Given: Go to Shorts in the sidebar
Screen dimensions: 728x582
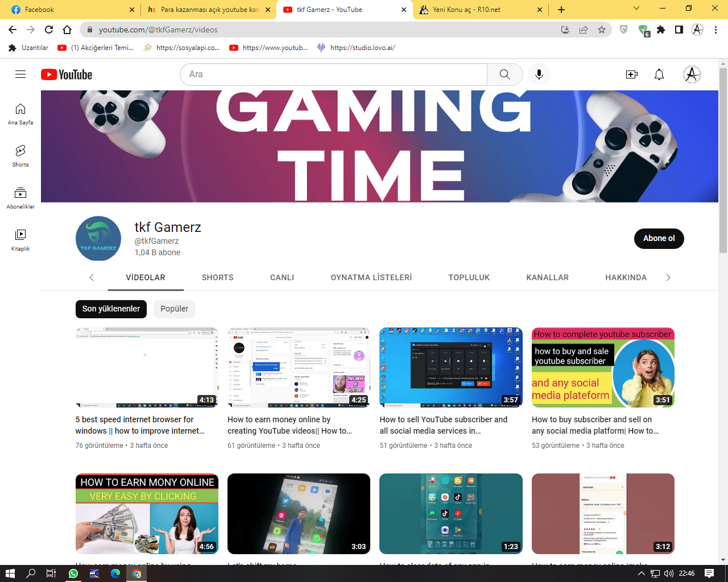Looking at the screenshot, I should [x=20, y=156].
